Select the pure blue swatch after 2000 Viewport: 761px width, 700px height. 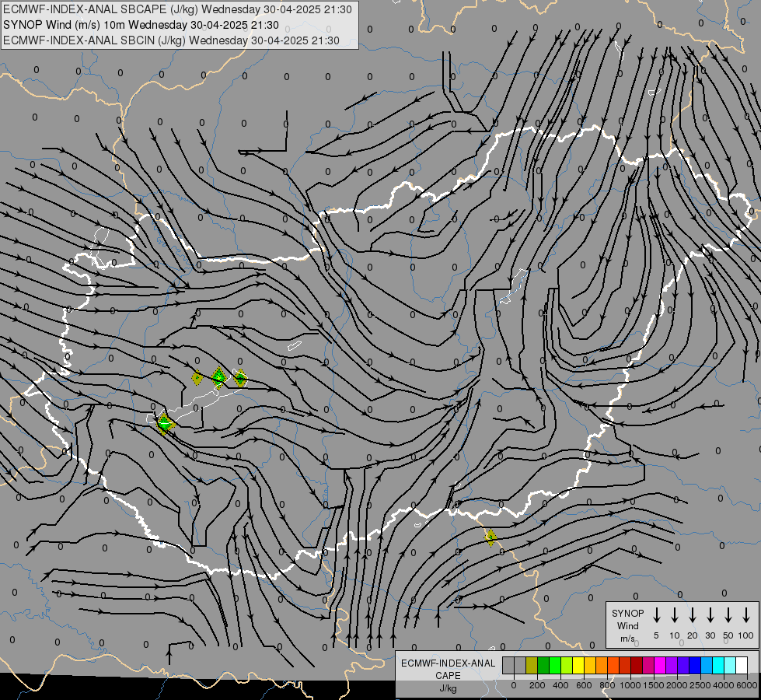[694, 665]
